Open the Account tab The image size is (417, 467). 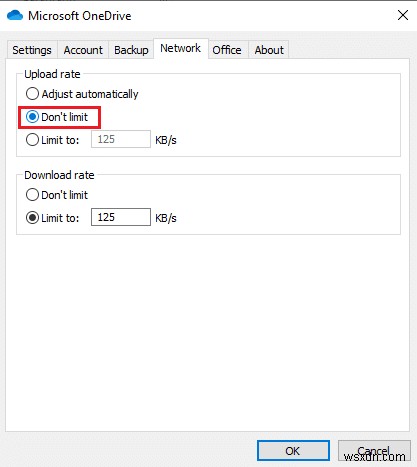[83, 50]
